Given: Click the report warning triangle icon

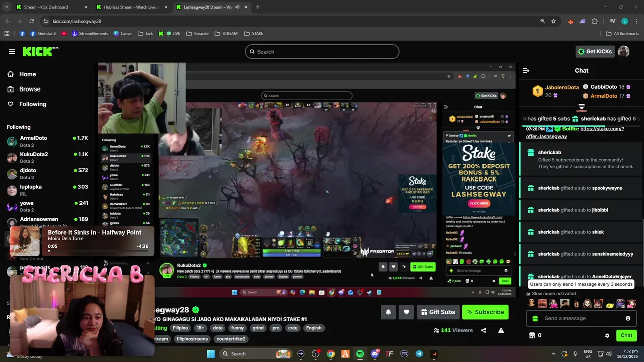Looking at the screenshot, I should 501,330.
